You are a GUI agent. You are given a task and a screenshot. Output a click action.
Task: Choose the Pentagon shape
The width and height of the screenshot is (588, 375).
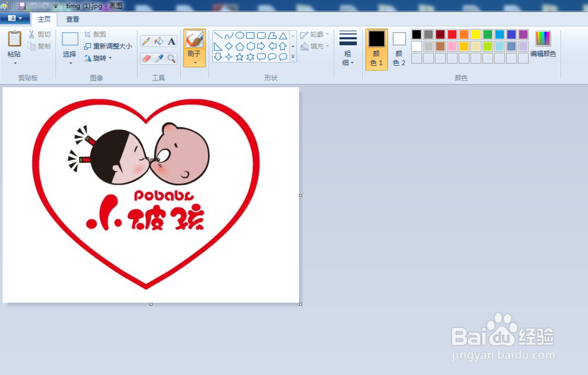(x=240, y=46)
